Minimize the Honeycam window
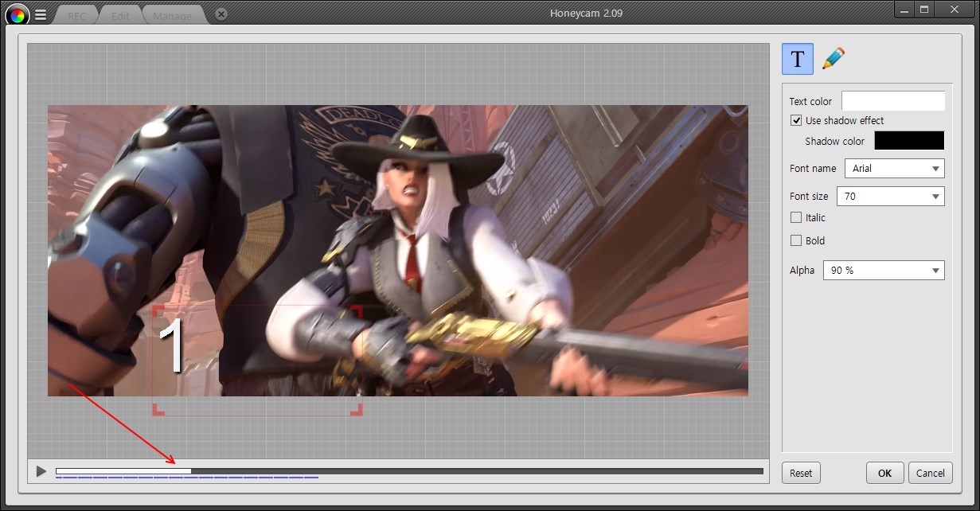The height and width of the screenshot is (511, 980). pos(904,10)
